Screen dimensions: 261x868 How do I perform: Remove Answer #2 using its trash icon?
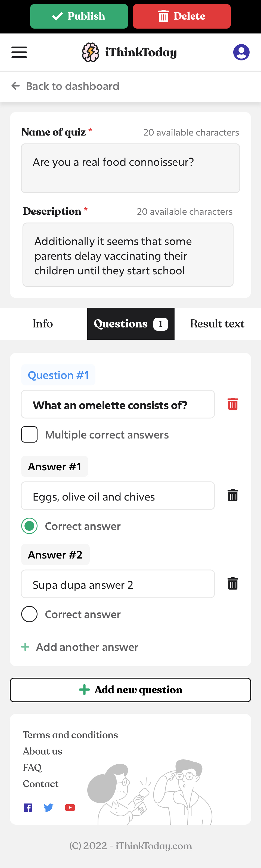click(232, 584)
